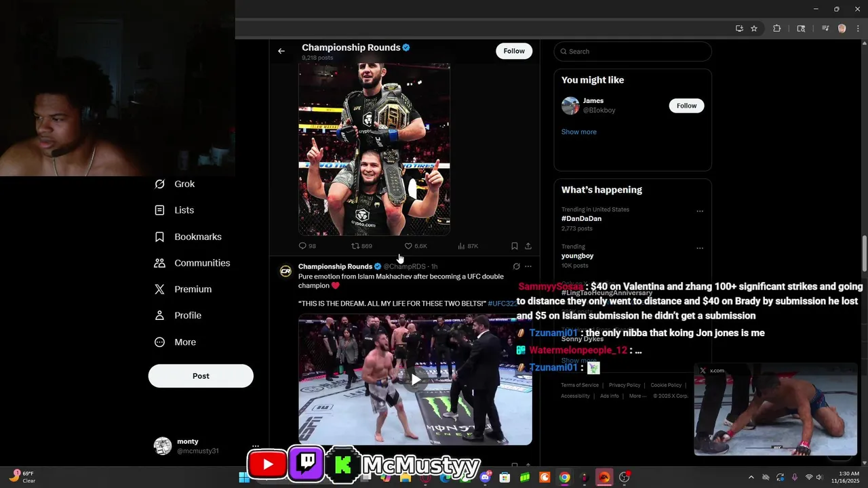Open the #DanDaDan trending topic

pyautogui.click(x=581, y=219)
